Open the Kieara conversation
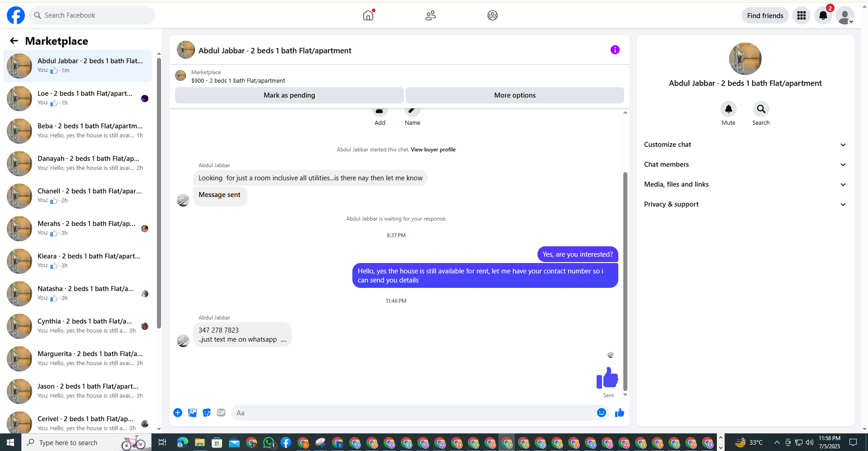The height and width of the screenshot is (451, 868). click(x=78, y=261)
